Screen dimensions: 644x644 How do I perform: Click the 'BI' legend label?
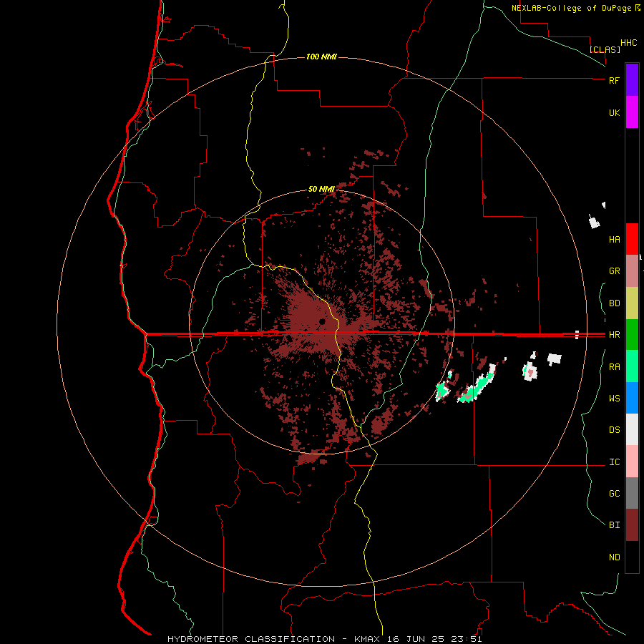point(614,525)
